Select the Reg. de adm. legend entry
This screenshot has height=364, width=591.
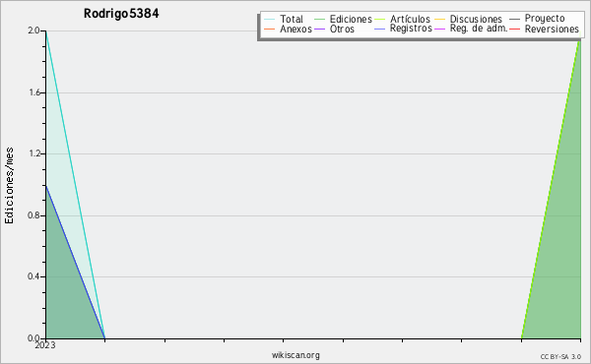point(479,29)
